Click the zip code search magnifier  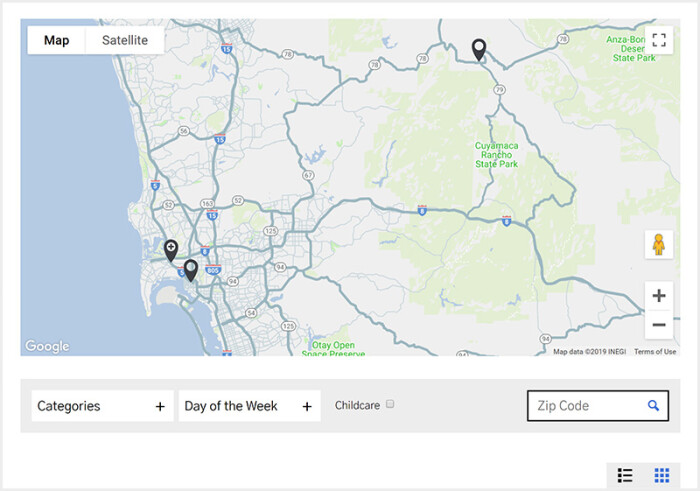coord(653,406)
